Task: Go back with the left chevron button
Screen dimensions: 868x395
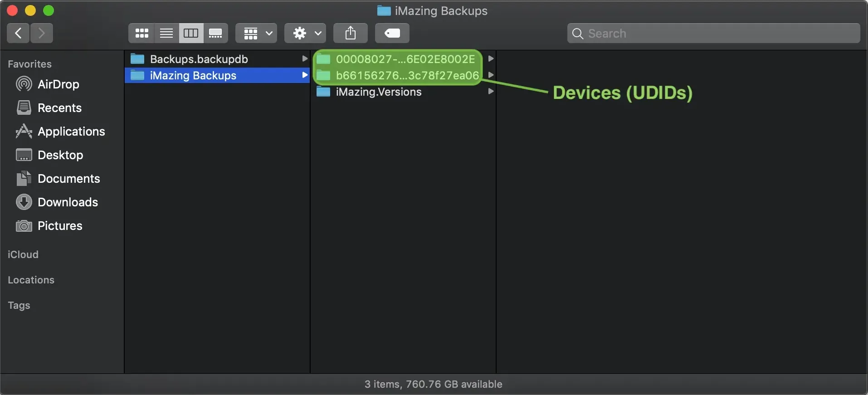Action: (18, 33)
